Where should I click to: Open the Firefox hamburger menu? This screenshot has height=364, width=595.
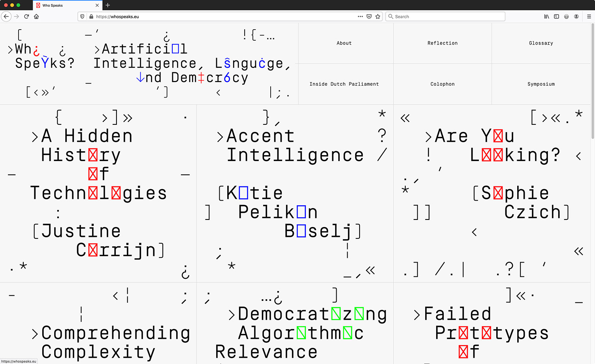pos(589,17)
